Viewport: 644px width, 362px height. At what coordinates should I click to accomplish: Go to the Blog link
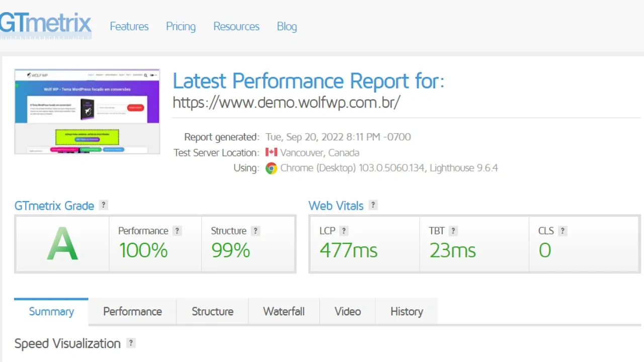287,27
